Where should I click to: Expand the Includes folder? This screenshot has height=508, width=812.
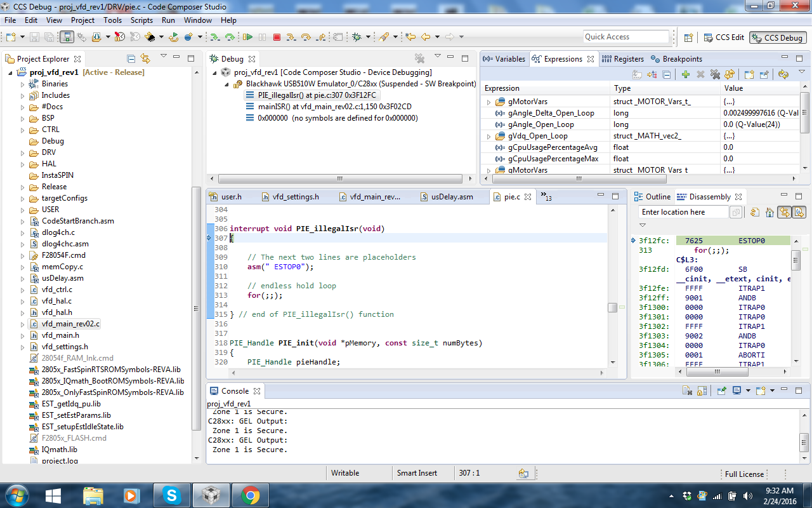coord(22,95)
